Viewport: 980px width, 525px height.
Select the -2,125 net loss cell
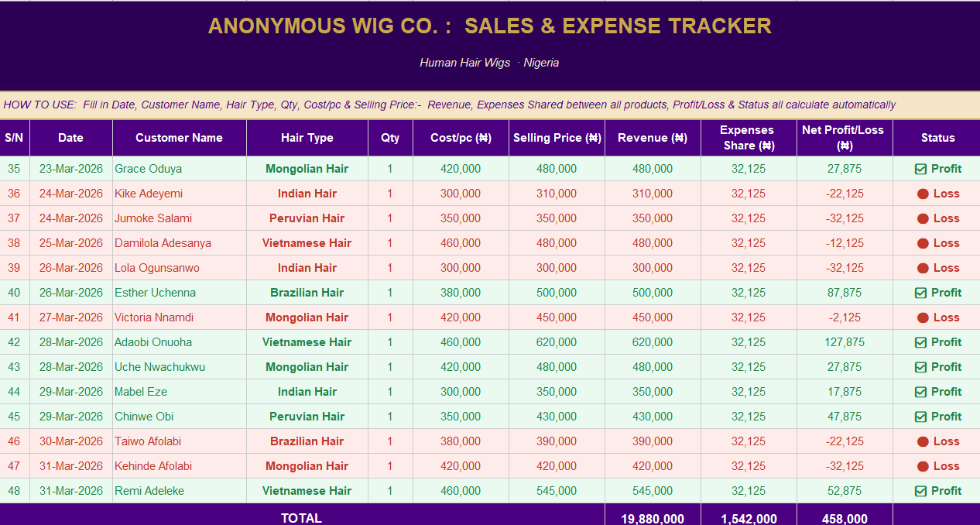[x=845, y=317]
